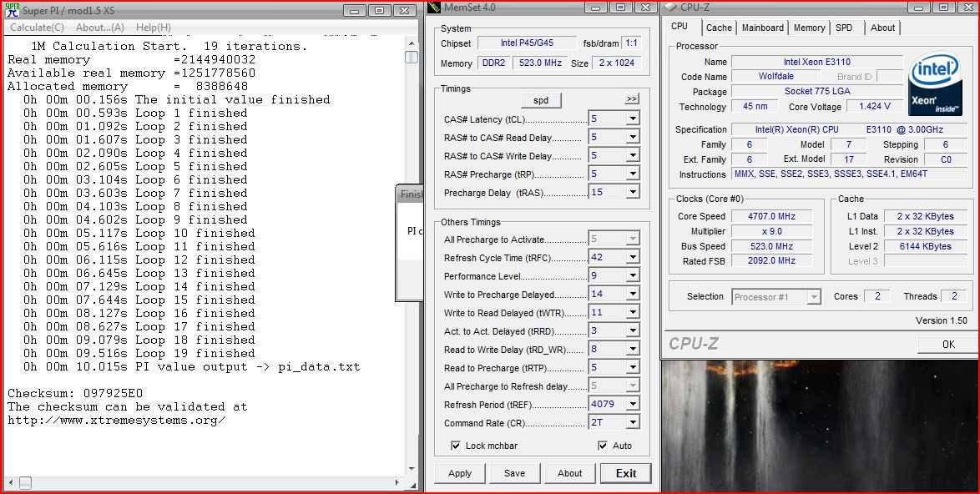Image resolution: width=980 pixels, height=494 pixels.
Task: Click the PI value output -> pi_data.txt line
Action: tap(192, 367)
